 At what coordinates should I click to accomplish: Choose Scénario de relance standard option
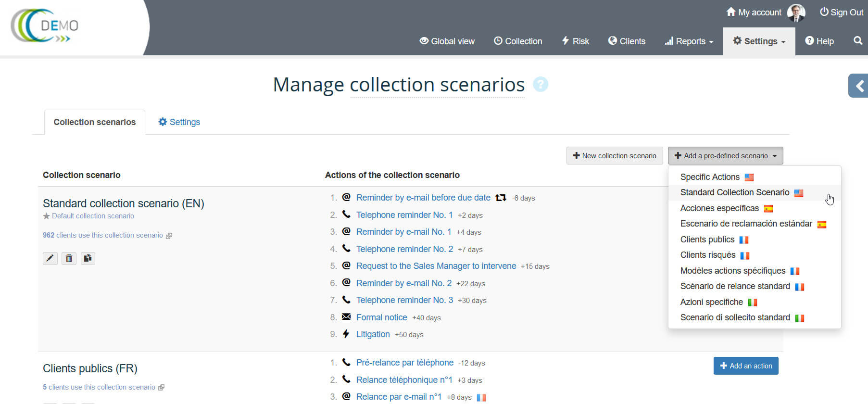pyautogui.click(x=735, y=286)
